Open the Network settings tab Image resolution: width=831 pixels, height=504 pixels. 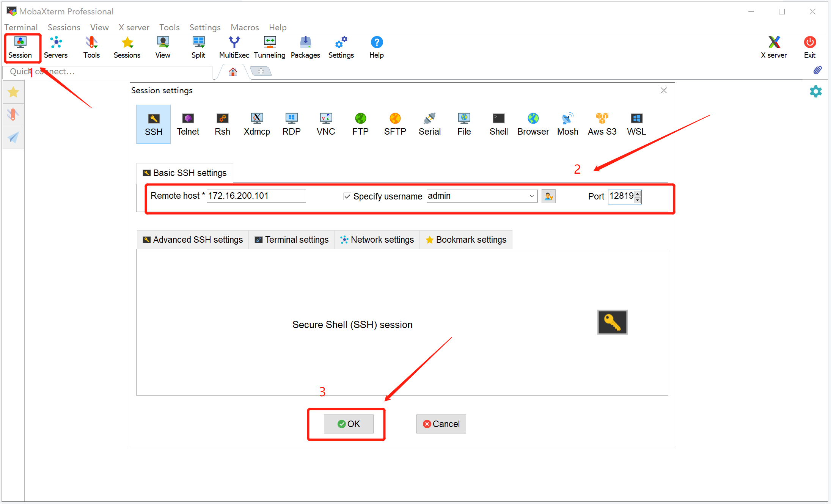point(377,240)
